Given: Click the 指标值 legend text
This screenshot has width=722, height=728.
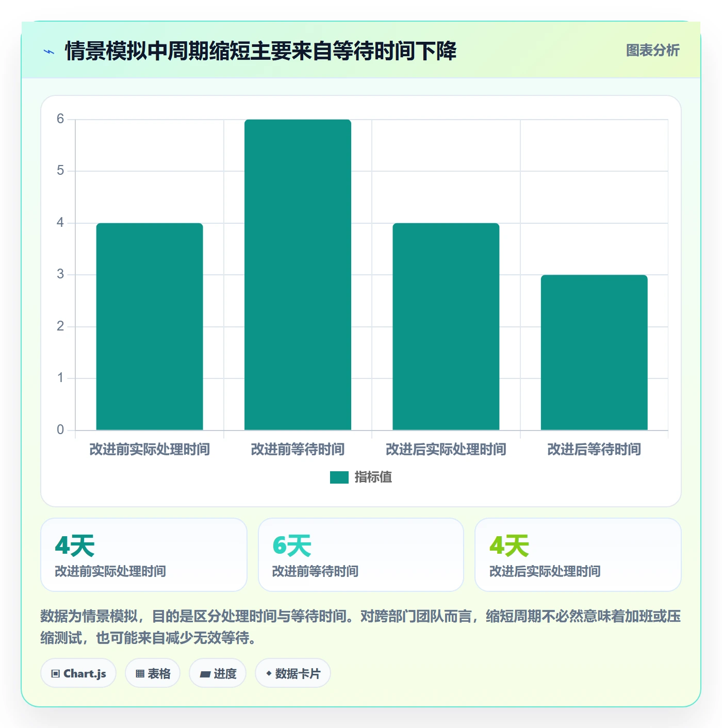Looking at the screenshot, I should click(373, 477).
